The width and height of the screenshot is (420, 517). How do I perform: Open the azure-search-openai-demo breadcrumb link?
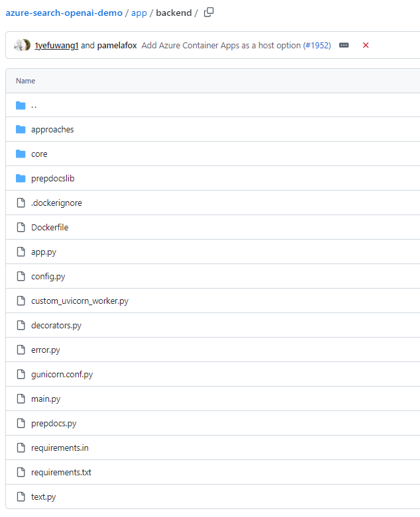[x=64, y=13]
